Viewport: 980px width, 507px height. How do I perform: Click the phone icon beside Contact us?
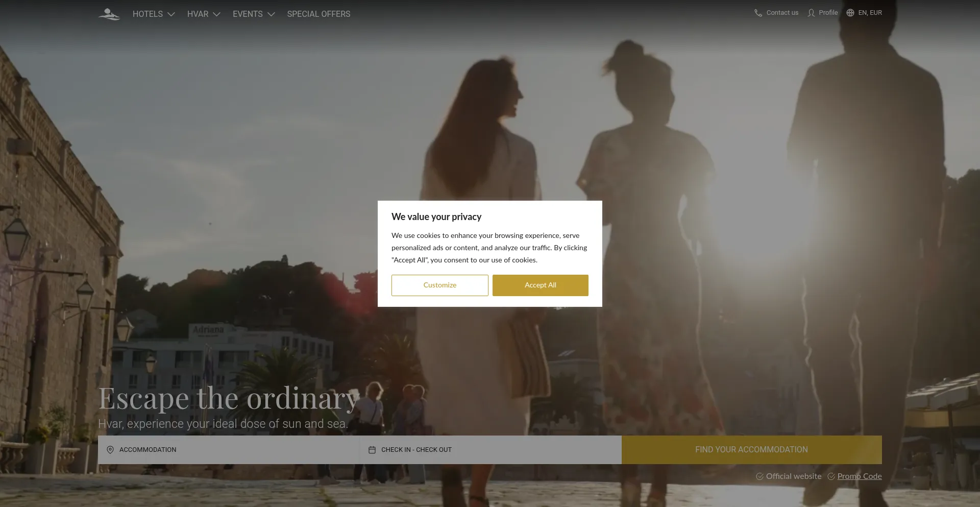tap(758, 13)
